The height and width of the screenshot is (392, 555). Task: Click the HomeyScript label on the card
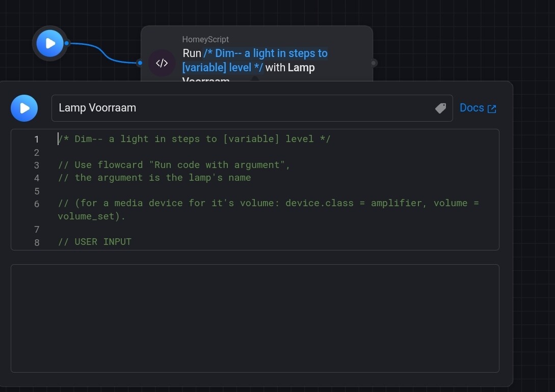pyautogui.click(x=205, y=39)
